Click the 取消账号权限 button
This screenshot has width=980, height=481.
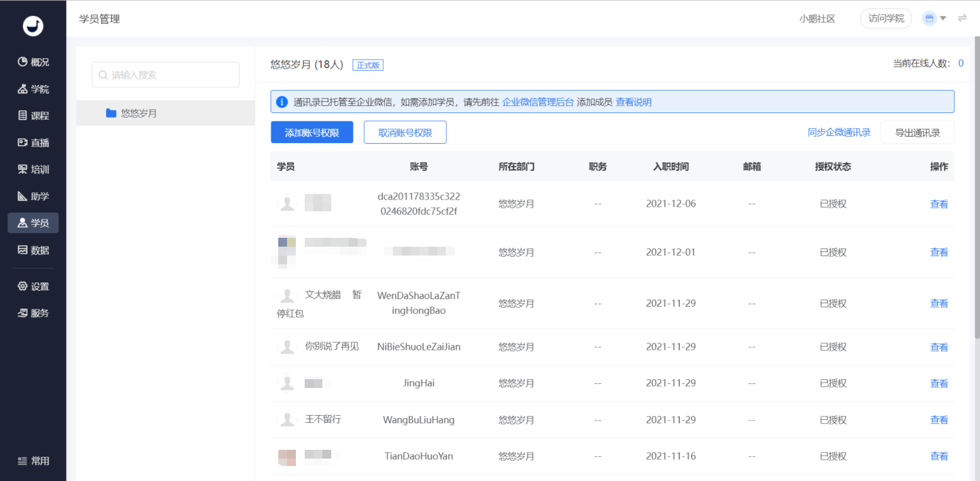click(x=405, y=132)
